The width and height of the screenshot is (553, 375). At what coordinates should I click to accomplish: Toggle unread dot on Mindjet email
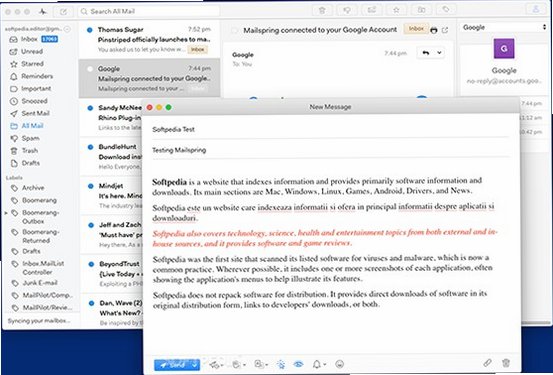(91, 186)
